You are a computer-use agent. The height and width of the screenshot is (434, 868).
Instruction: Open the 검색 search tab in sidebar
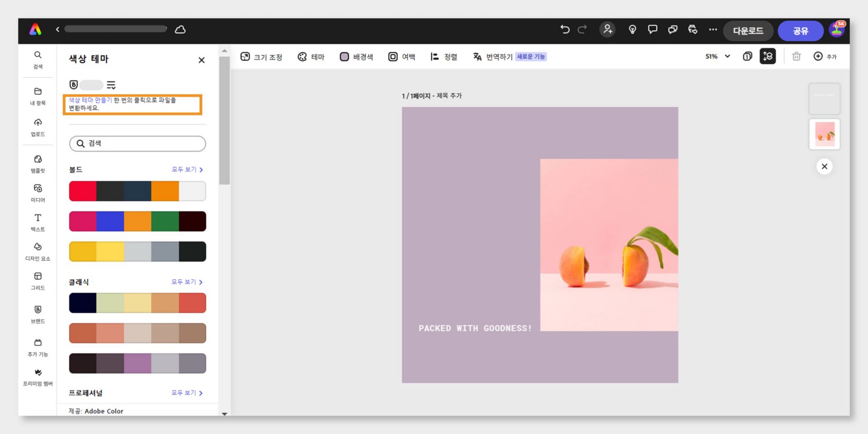coord(38,60)
